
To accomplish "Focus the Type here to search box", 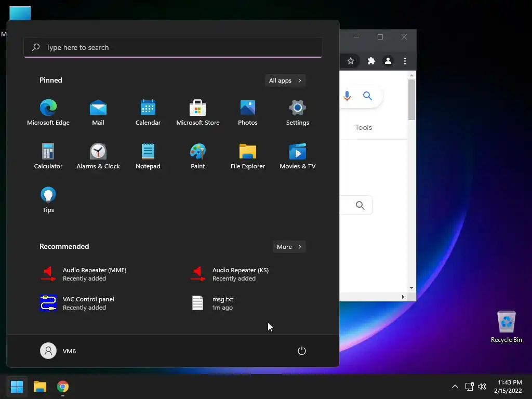I will point(173,47).
